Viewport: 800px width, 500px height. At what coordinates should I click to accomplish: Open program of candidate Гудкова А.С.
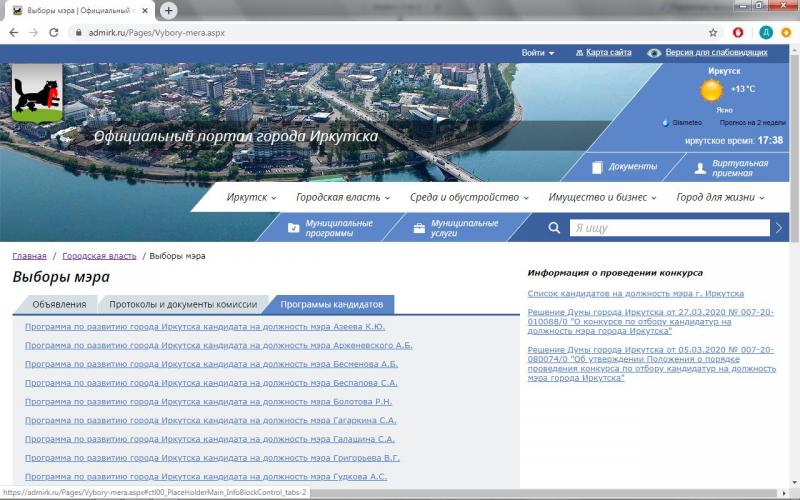tap(206, 477)
